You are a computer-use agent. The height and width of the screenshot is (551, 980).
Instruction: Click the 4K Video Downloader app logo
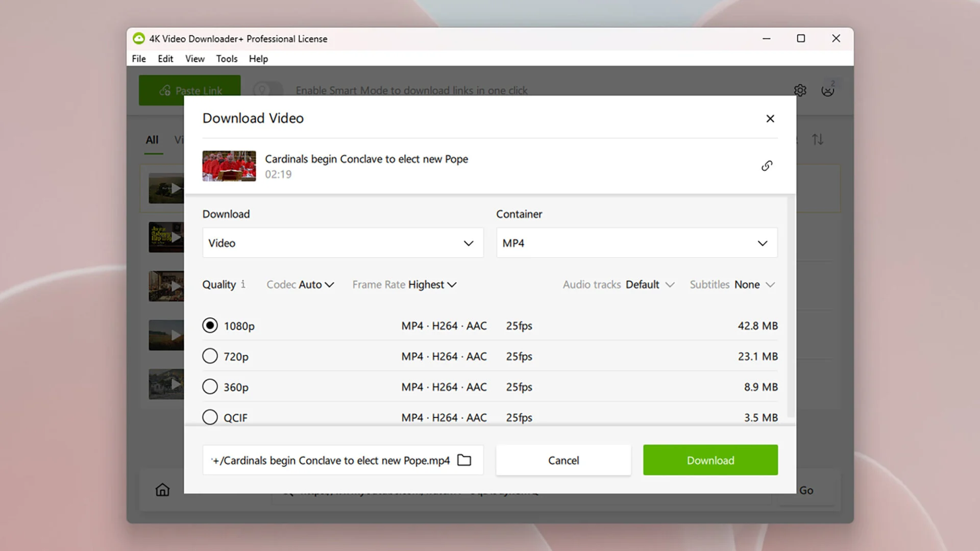(138, 39)
